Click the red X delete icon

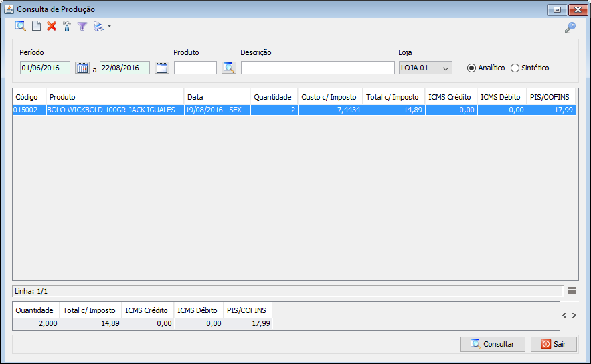pos(52,27)
